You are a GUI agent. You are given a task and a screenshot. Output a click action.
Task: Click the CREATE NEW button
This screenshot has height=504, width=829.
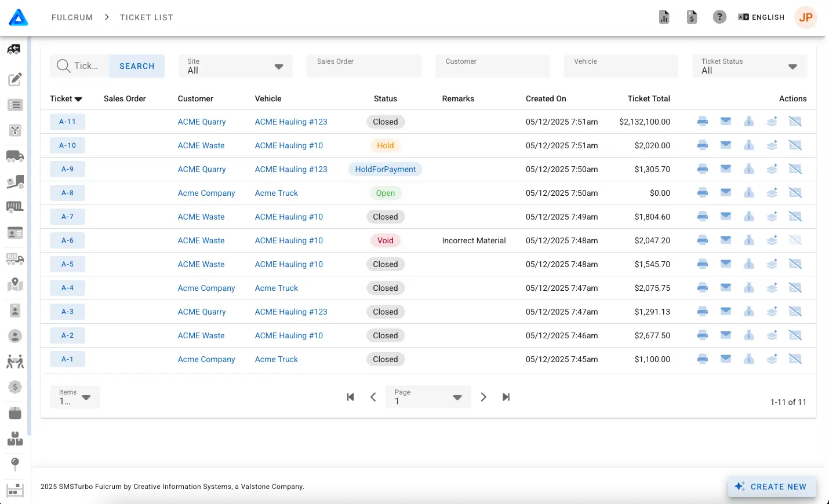click(x=772, y=487)
